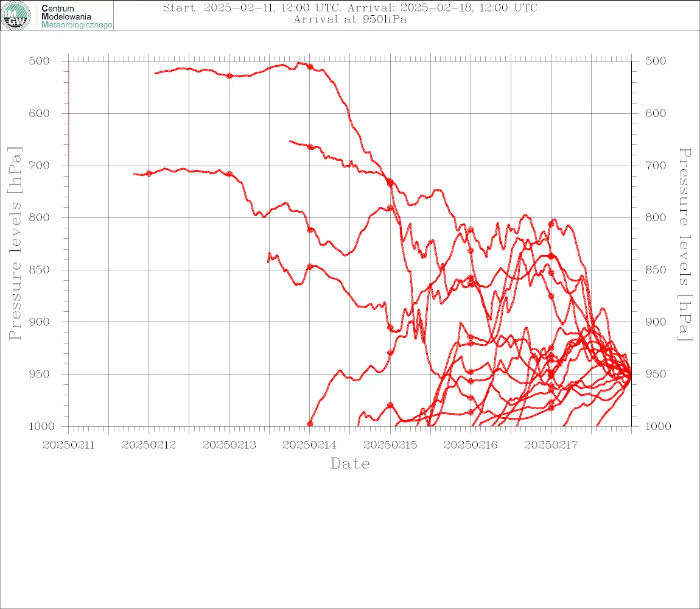Click trajectory marker near 850 hPa on 20250214
This screenshot has width=700, height=609.
(310, 267)
